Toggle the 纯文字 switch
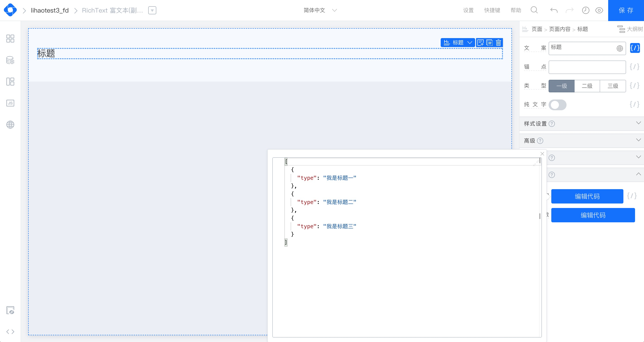Viewport: 644px width, 342px height. 557,105
